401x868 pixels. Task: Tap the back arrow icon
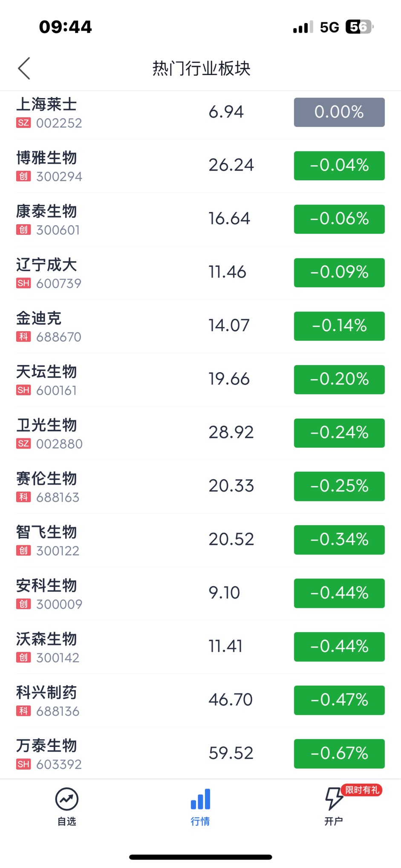(x=24, y=68)
